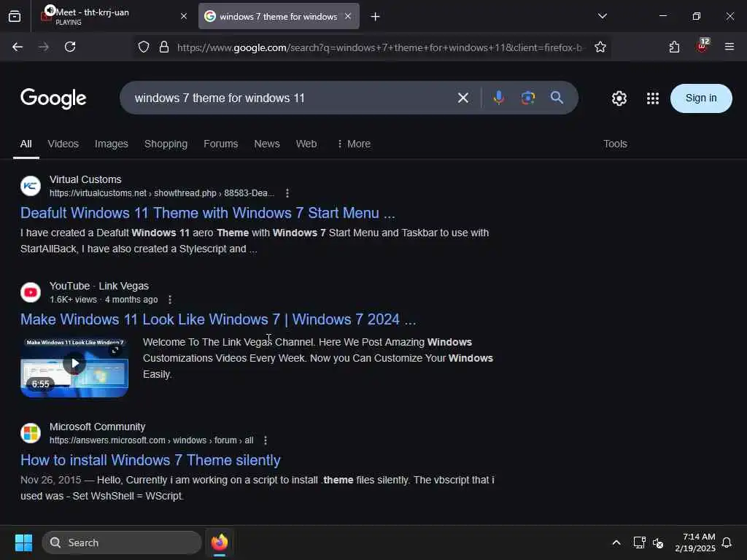The height and width of the screenshot is (560, 747).
Task: Show hidden system tray icons
Action: (x=616, y=542)
